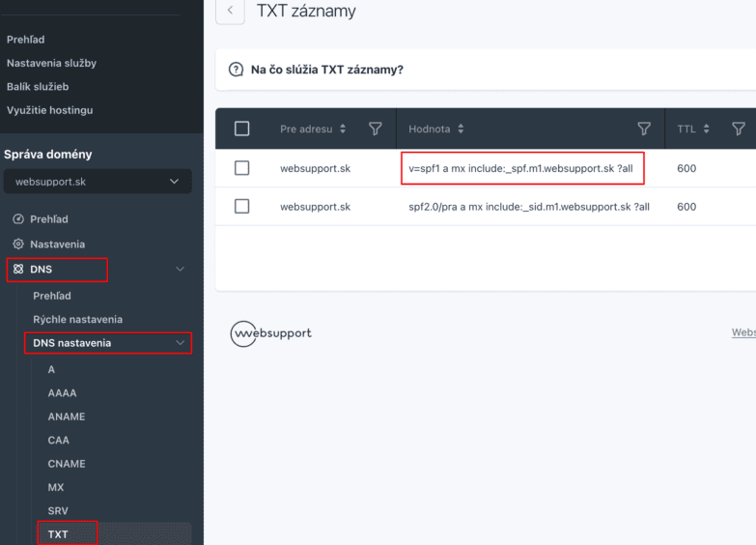This screenshot has height=545, width=756.
Task: Click the Websupport logo
Action: point(271,333)
